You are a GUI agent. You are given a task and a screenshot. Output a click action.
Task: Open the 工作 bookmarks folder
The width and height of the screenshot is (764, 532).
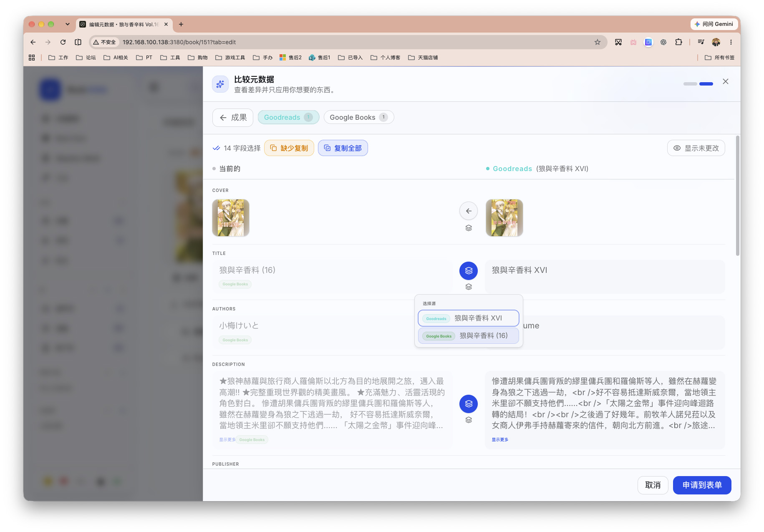(58, 58)
